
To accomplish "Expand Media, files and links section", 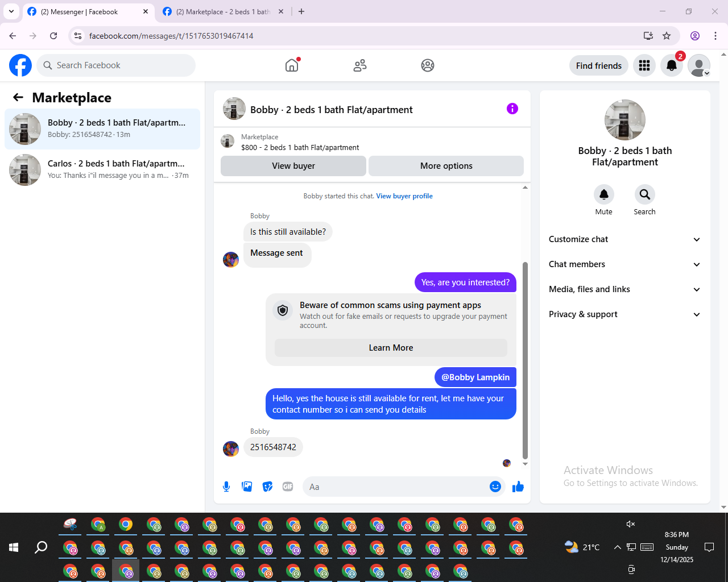I will click(624, 289).
